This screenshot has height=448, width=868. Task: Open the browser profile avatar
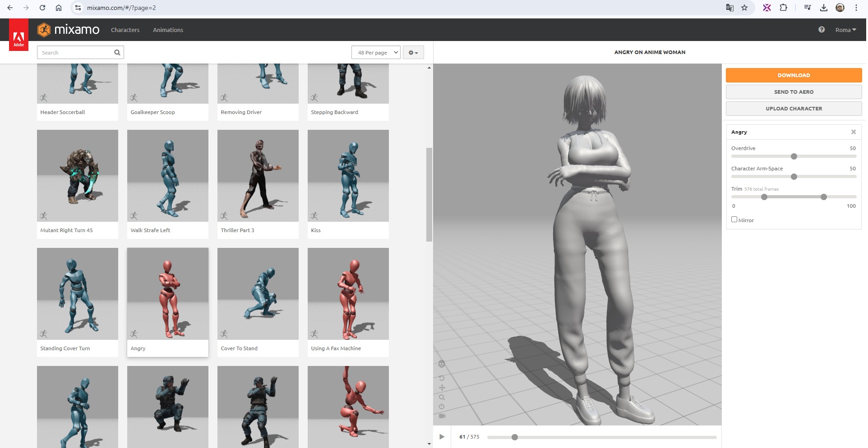coord(840,8)
